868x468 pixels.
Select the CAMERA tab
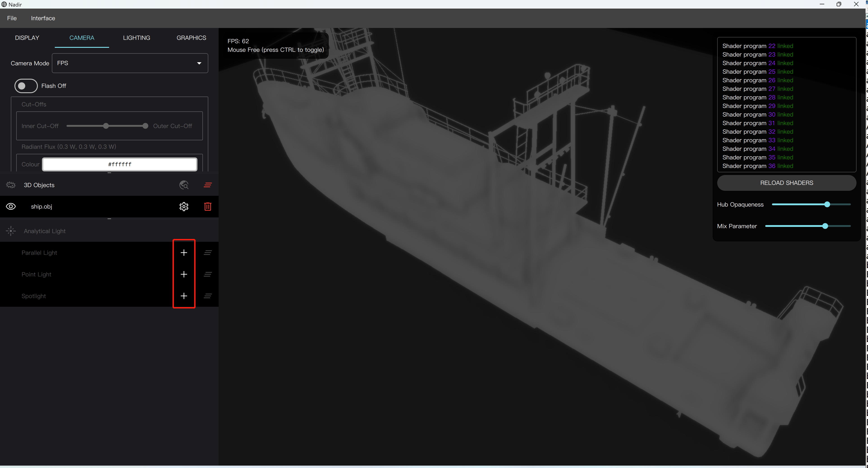coord(82,38)
